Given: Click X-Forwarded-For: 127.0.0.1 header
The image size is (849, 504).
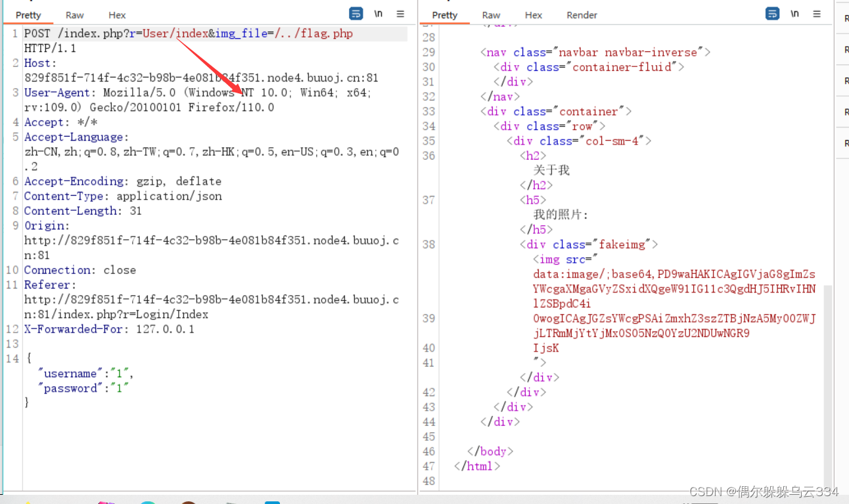Looking at the screenshot, I should [109, 329].
